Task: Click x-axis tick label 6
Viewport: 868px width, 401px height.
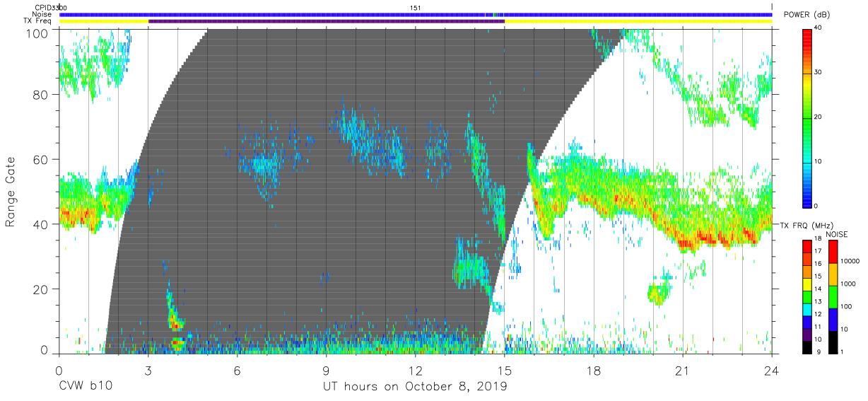Action: (237, 371)
